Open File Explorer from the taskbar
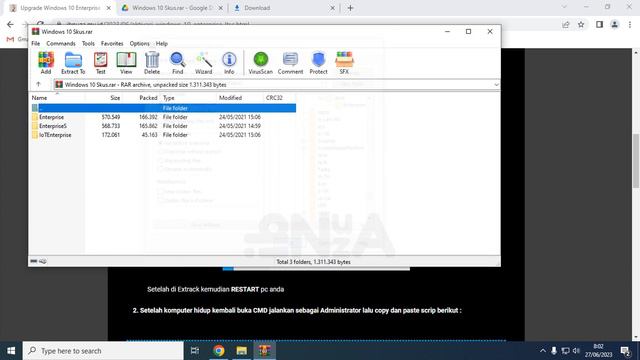640x360 pixels. pos(242,351)
